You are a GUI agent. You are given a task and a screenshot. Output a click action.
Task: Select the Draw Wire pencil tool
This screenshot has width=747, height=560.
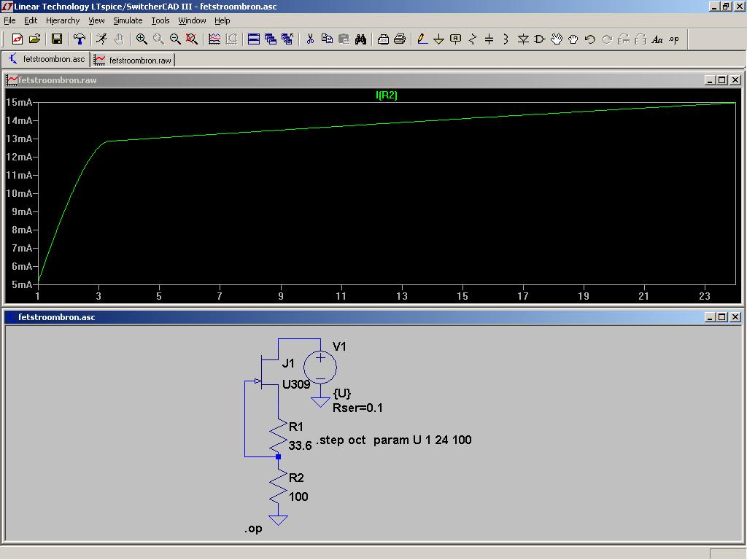tap(422, 39)
